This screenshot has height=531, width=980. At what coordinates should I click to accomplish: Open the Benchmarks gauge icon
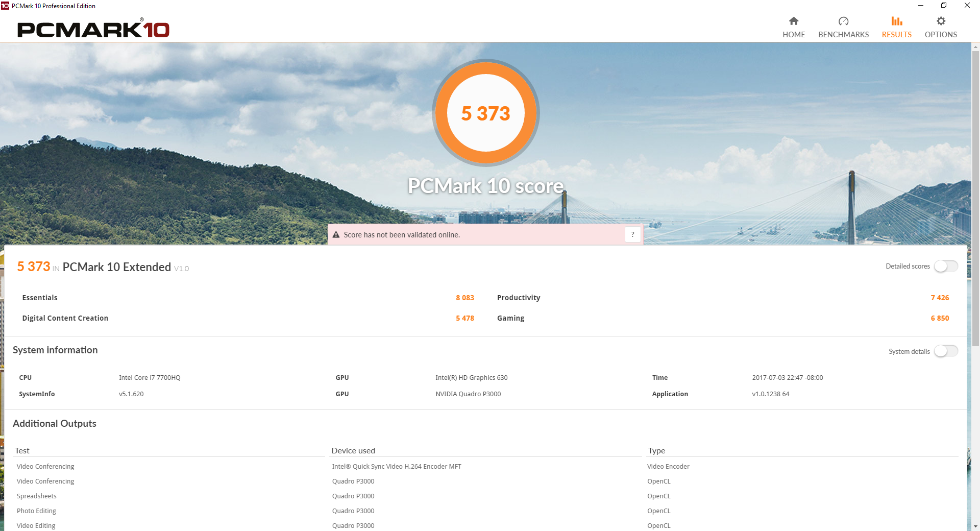tap(843, 21)
